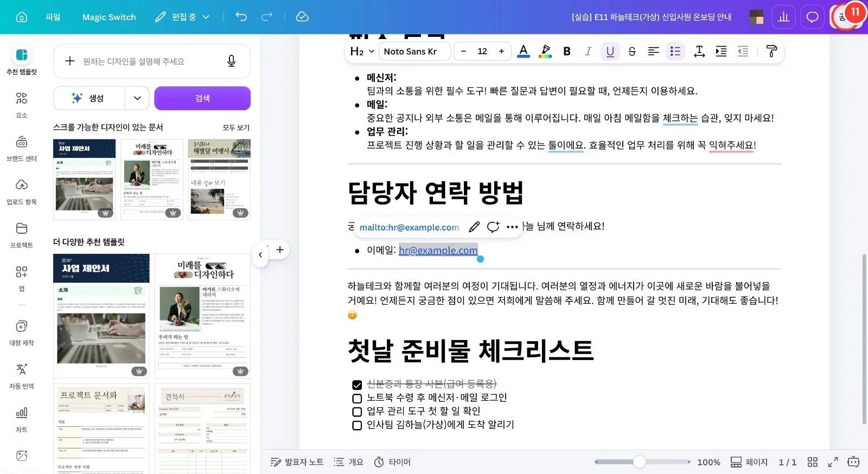The width and height of the screenshot is (868, 474).
Task: Toggle underline formatting
Action: (x=610, y=51)
